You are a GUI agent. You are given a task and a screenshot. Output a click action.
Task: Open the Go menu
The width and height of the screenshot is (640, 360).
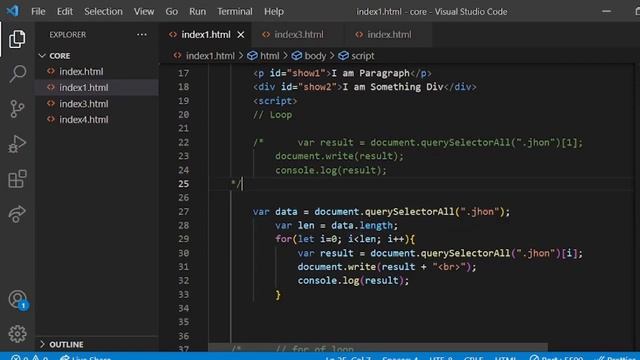[171, 11]
